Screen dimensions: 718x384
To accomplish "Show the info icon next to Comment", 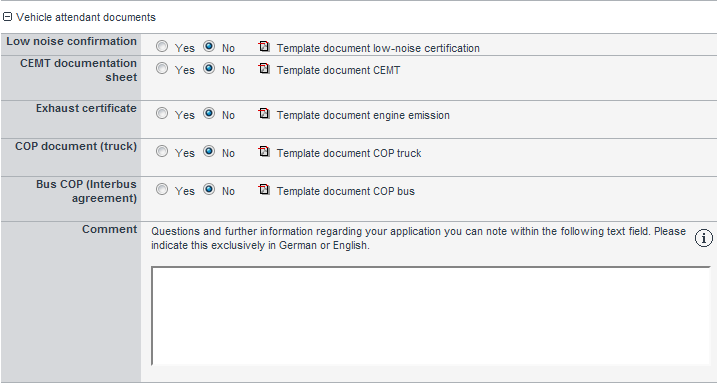I will 704,238.
